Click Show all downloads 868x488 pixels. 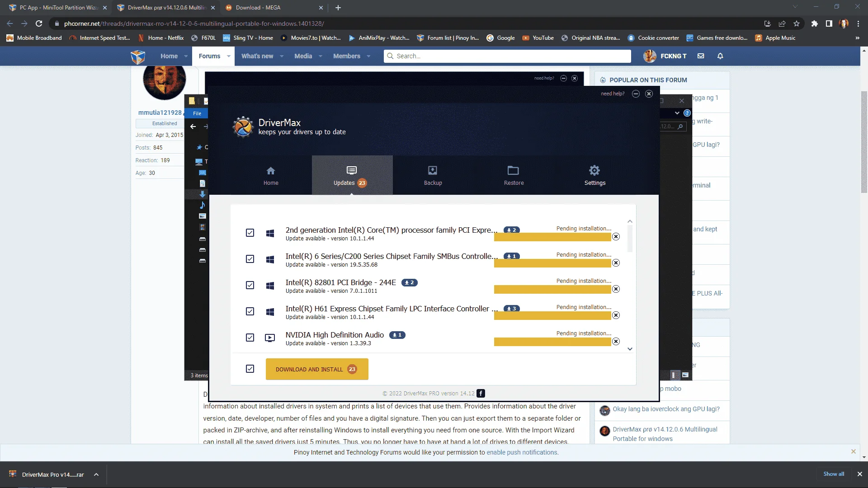click(x=834, y=474)
